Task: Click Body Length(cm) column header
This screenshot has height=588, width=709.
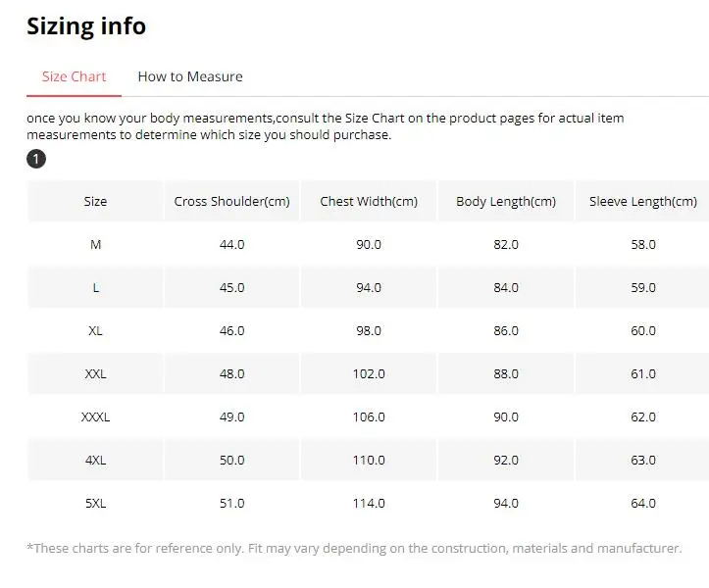Action: point(506,201)
